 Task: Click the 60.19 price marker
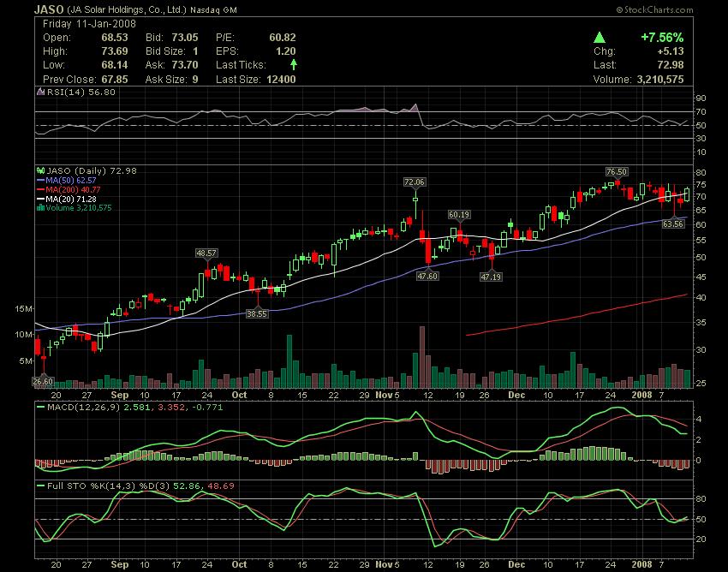point(459,214)
